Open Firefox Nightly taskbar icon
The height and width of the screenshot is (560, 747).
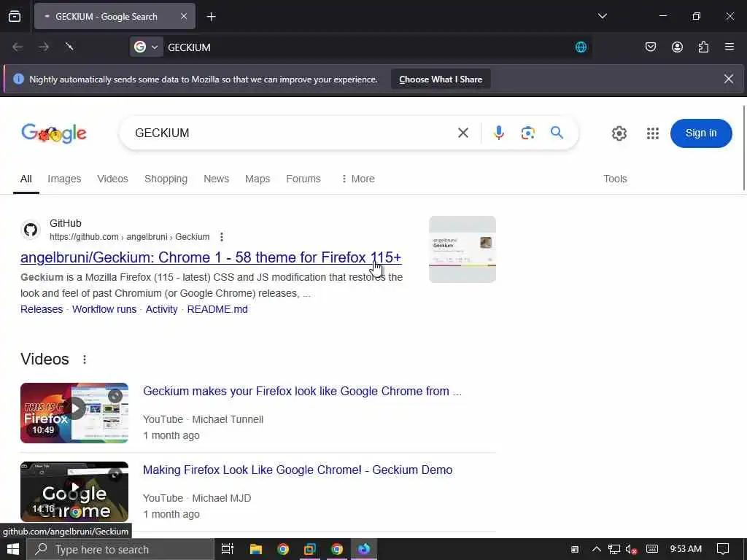point(364,549)
